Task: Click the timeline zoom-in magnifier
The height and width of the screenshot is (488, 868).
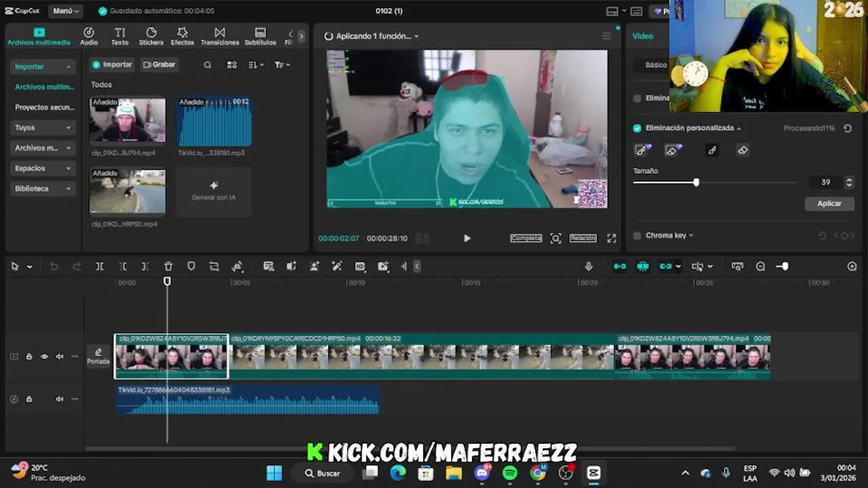Action: 852,266
